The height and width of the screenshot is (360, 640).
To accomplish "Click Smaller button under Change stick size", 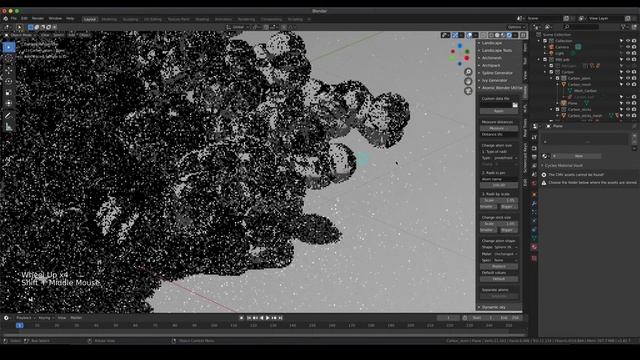I will [x=489, y=230].
